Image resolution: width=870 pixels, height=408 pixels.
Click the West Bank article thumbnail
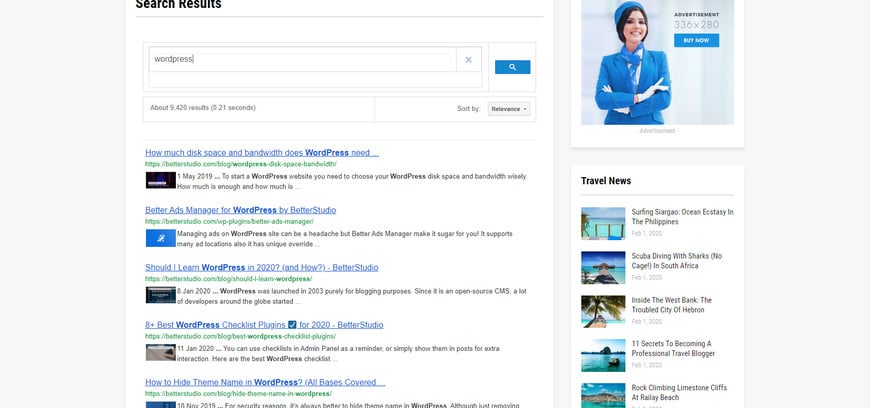pyautogui.click(x=603, y=311)
